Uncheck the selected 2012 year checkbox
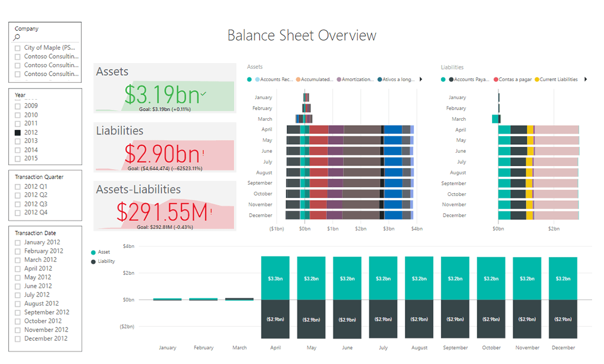The width and height of the screenshot is (604, 364). 17,132
